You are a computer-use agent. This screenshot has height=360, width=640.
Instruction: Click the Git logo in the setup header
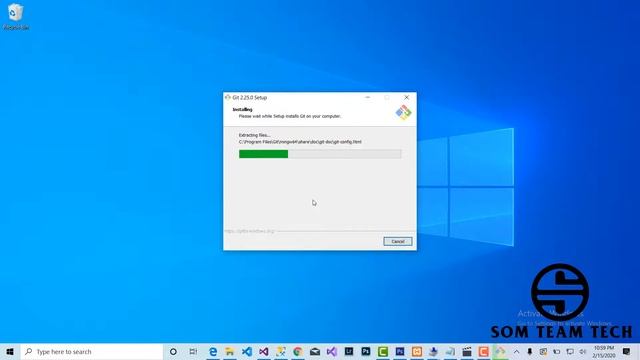403,112
